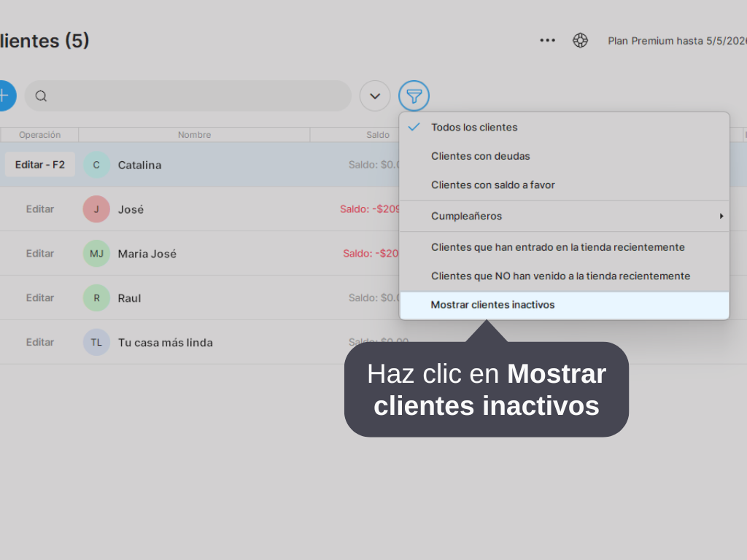Click José's red negative saldo value
This screenshot has width=747, height=560.
click(x=370, y=209)
